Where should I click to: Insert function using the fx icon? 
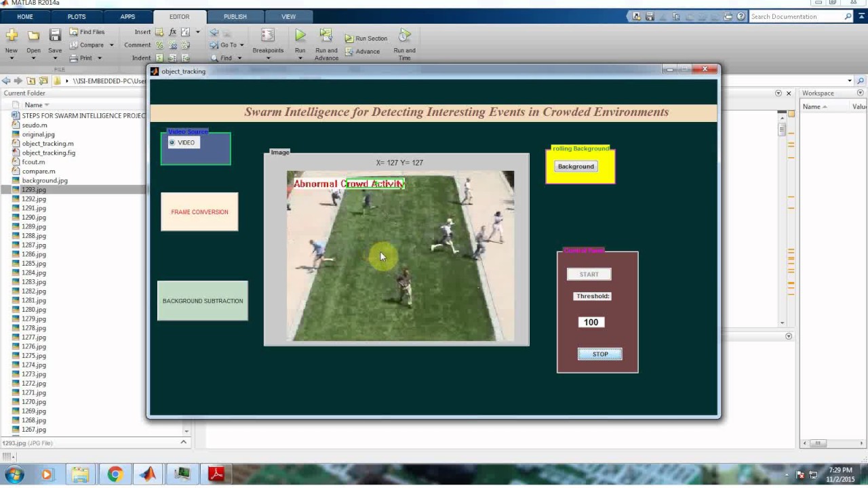172,32
